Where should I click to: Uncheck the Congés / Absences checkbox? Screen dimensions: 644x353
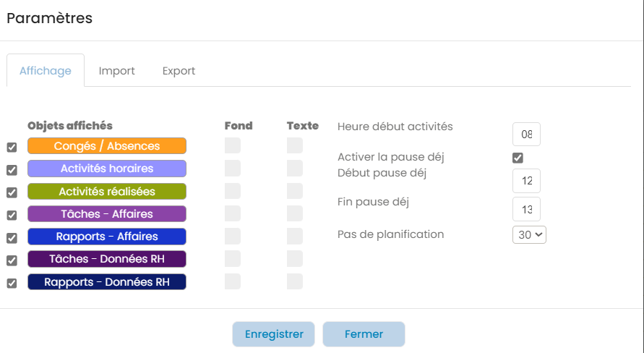12,148
